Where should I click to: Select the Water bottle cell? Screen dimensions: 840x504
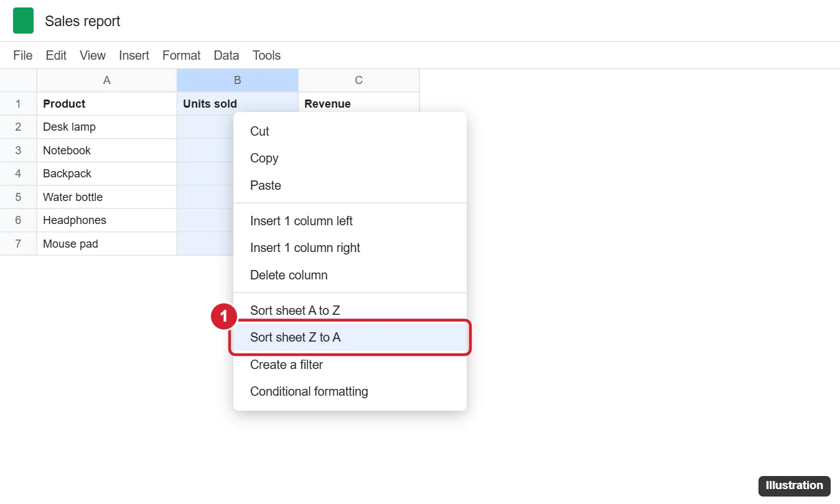coord(107,197)
